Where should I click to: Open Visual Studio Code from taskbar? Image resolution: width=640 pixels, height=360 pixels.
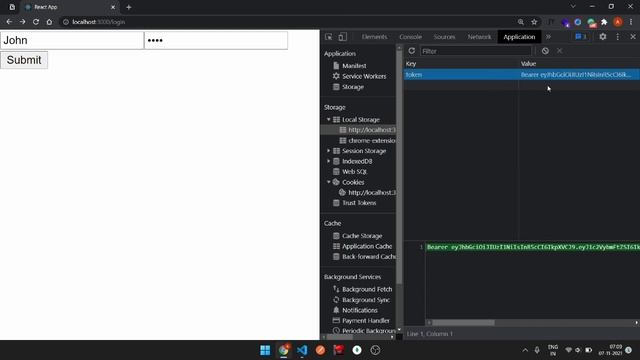pos(302,350)
